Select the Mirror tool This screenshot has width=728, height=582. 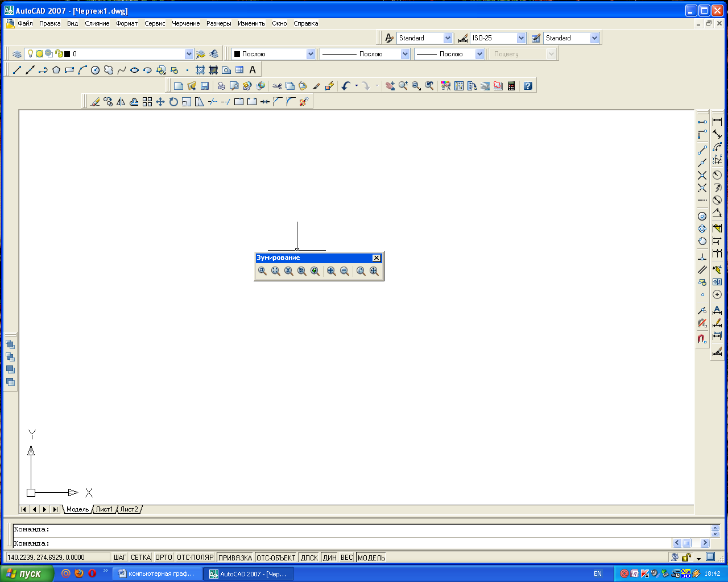click(x=121, y=102)
